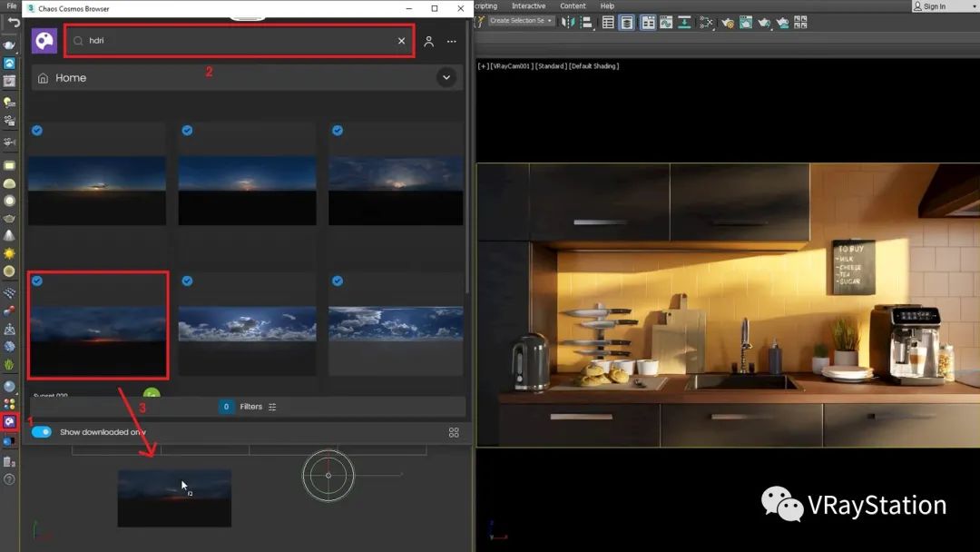980x552 pixels.
Task: Click the user account icon in Cosmos
Action: [429, 42]
